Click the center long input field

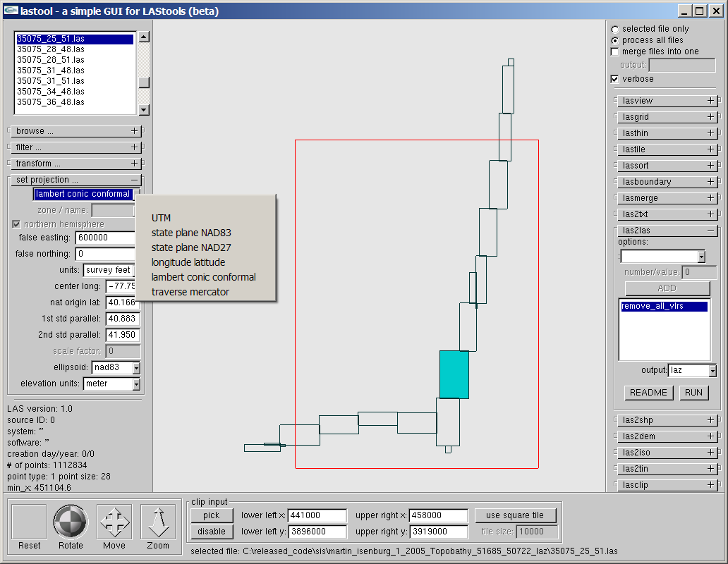pyautogui.click(x=121, y=287)
